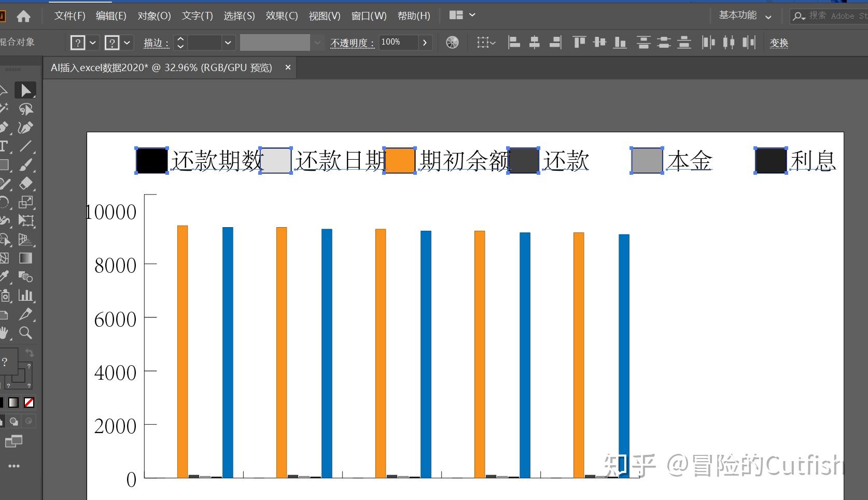868x500 pixels.
Task: Select the Eraser tool
Action: (26, 183)
